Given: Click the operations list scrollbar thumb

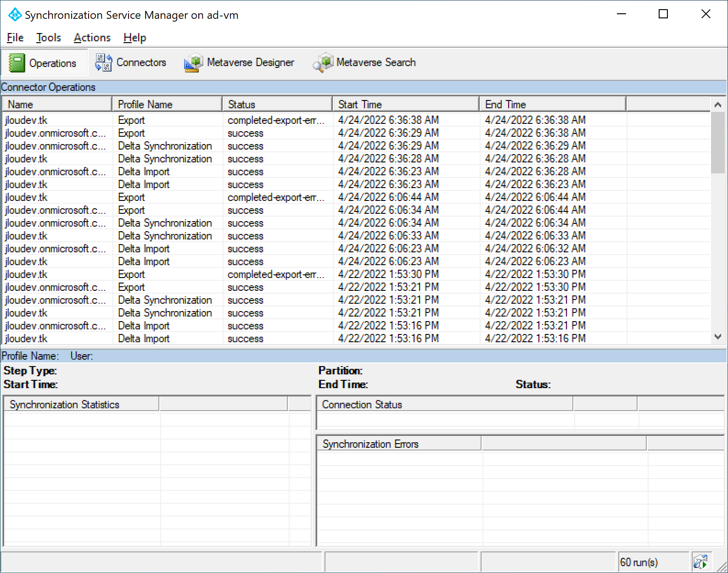Looking at the screenshot, I should 718,143.
